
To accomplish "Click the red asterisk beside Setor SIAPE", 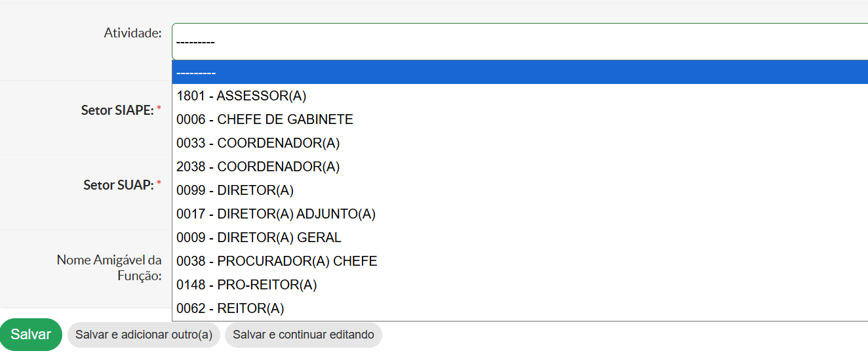I will 159,109.
